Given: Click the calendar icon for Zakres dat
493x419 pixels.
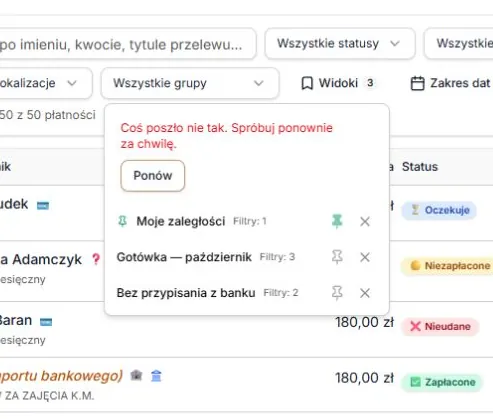Looking at the screenshot, I should 417,83.
